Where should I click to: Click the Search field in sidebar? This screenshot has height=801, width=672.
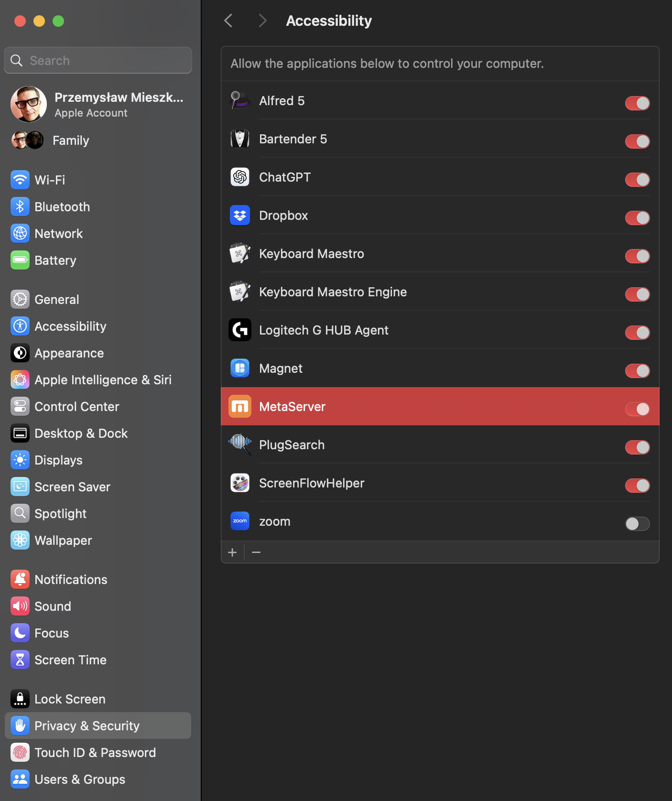tap(98, 61)
